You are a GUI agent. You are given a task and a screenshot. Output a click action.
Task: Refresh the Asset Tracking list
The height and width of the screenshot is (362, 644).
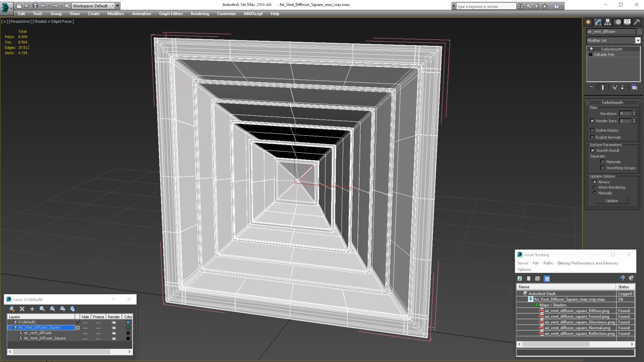click(520, 279)
